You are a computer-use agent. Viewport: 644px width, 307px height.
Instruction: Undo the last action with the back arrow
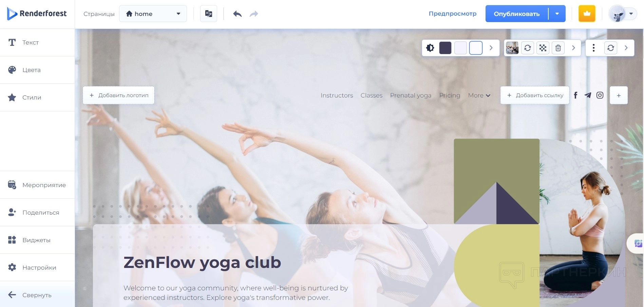tap(238, 14)
